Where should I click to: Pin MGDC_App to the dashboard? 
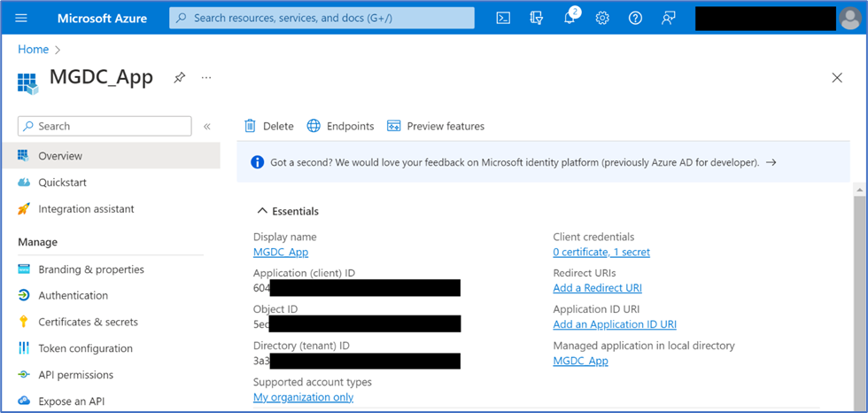pos(179,77)
